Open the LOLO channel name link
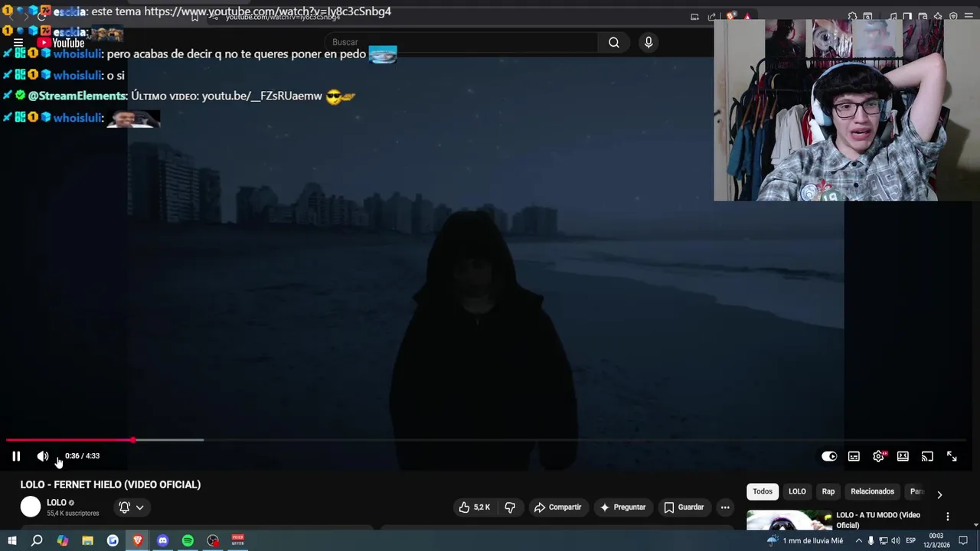 point(57,503)
